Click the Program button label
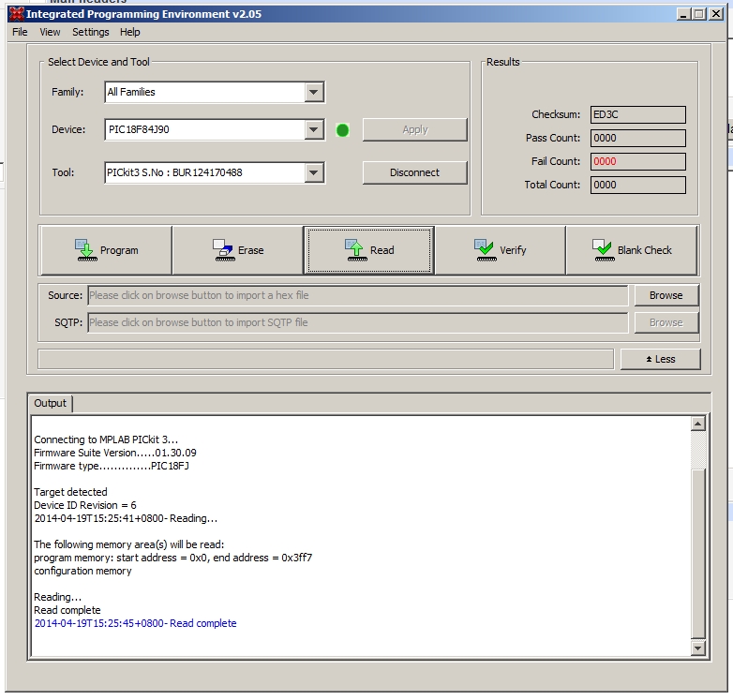This screenshot has height=700, width=733. (x=119, y=250)
